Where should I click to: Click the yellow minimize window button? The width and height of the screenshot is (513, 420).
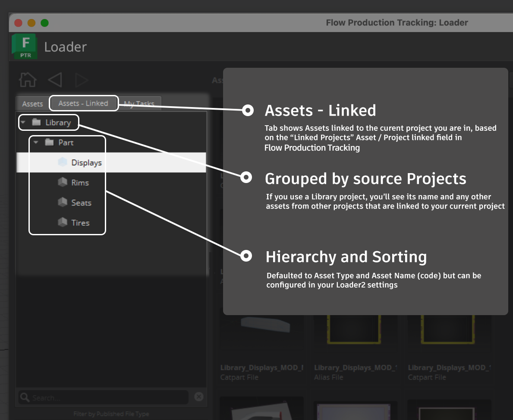click(x=31, y=23)
